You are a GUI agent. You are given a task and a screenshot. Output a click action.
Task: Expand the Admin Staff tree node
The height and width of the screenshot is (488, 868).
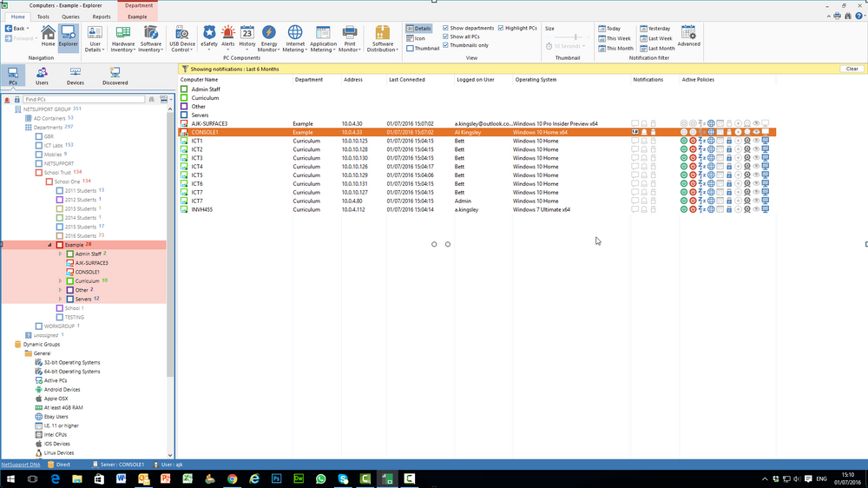click(61, 254)
